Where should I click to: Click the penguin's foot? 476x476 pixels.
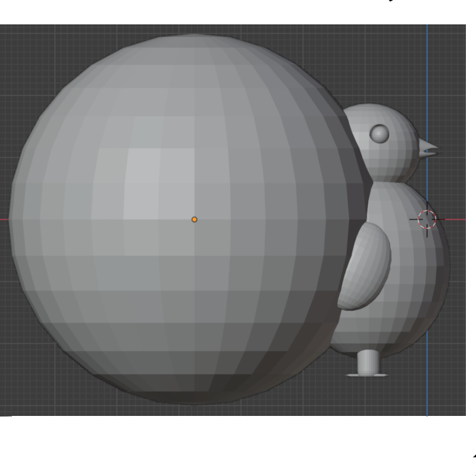[x=368, y=360]
